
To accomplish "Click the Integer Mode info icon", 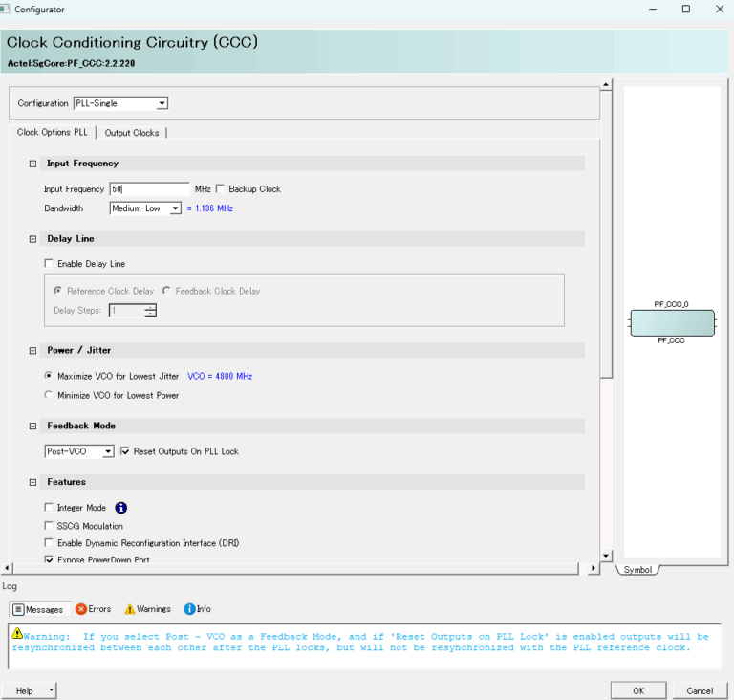I will point(121,508).
